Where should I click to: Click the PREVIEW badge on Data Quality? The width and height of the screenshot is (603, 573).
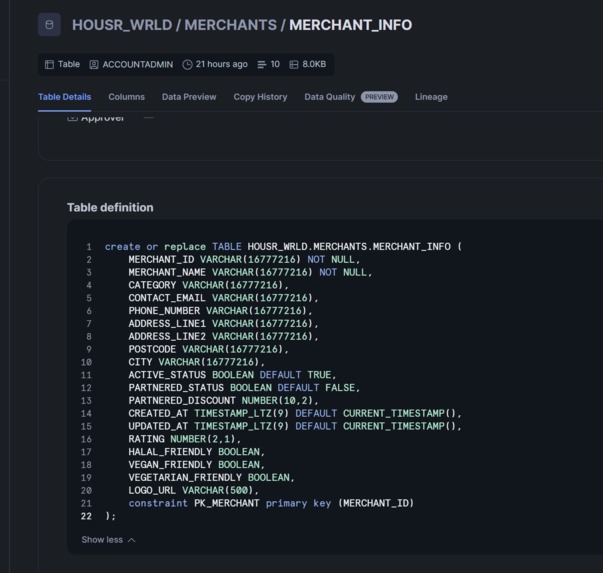379,97
